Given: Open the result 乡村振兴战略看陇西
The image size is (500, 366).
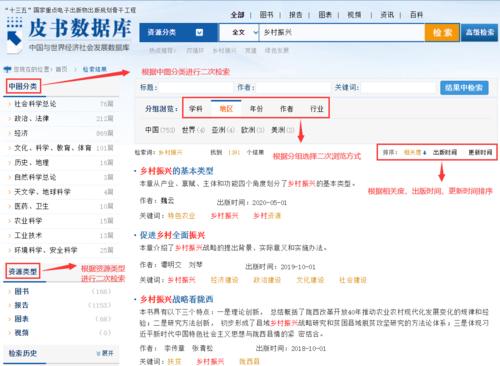Looking at the screenshot, I should 176,299.
